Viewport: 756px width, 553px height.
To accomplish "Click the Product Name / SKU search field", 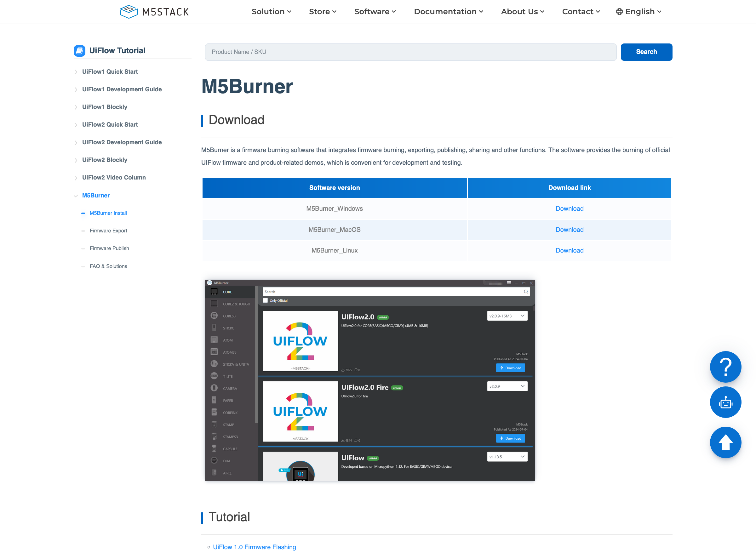I will point(410,52).
